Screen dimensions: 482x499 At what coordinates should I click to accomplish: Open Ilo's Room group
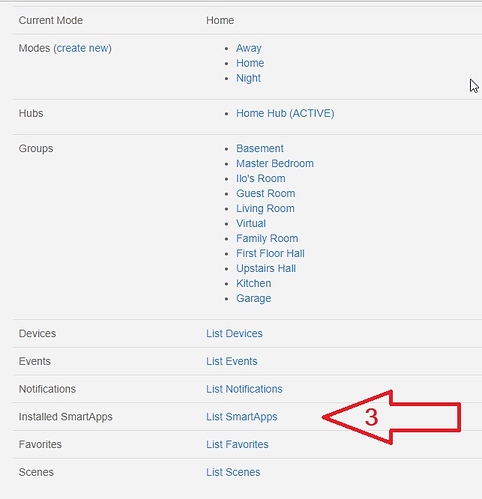pos(261,178)
